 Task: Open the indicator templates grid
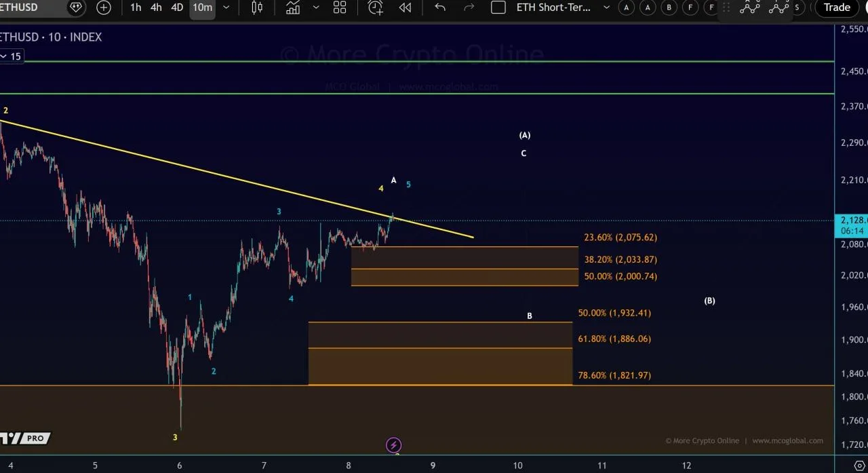(x=340, y=7)
